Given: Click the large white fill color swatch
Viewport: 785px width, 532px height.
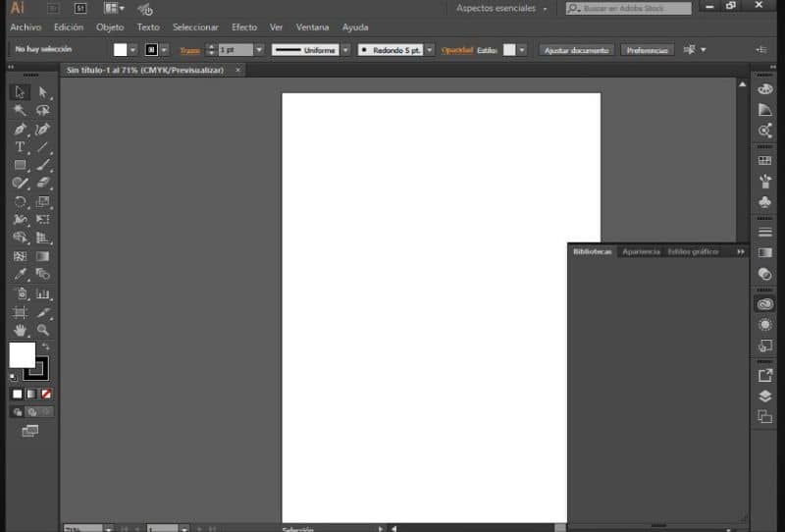Looking at the screenshot, I should 22,355.
